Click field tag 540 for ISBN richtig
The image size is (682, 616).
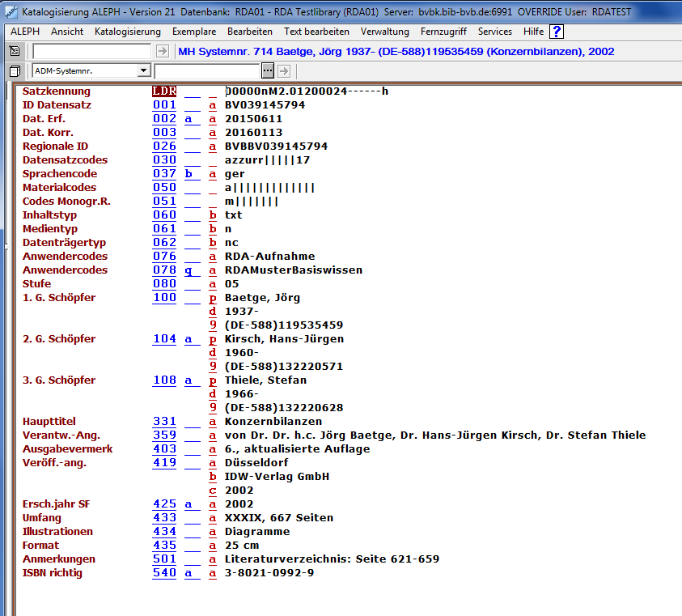click(x=164, y=573)
